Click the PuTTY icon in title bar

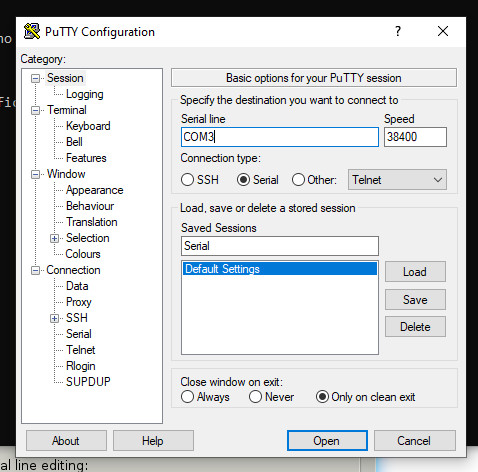pos(32,31)
